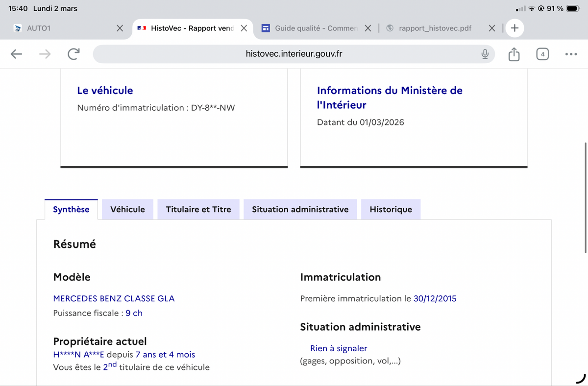Screen dimensions: 588x386
Task: Add a new tab with plus button
Action: pos(514,28)
